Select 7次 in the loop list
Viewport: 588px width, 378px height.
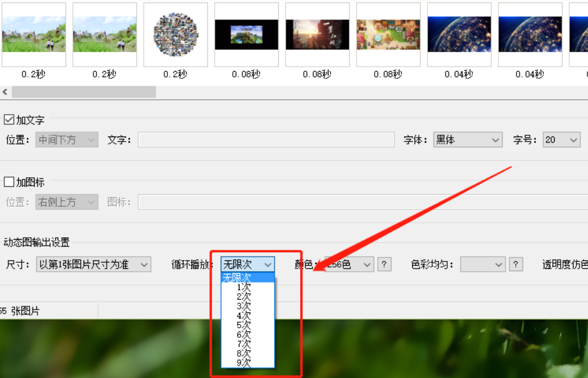pyautogui.click(x=247, y=344)
